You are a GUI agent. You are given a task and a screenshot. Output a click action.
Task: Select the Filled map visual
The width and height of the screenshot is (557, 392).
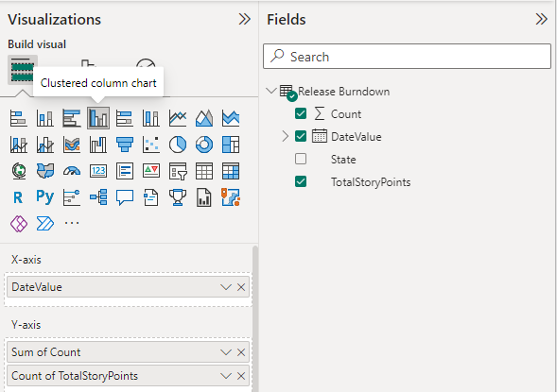pyautogui.click(x=45, y=171)
